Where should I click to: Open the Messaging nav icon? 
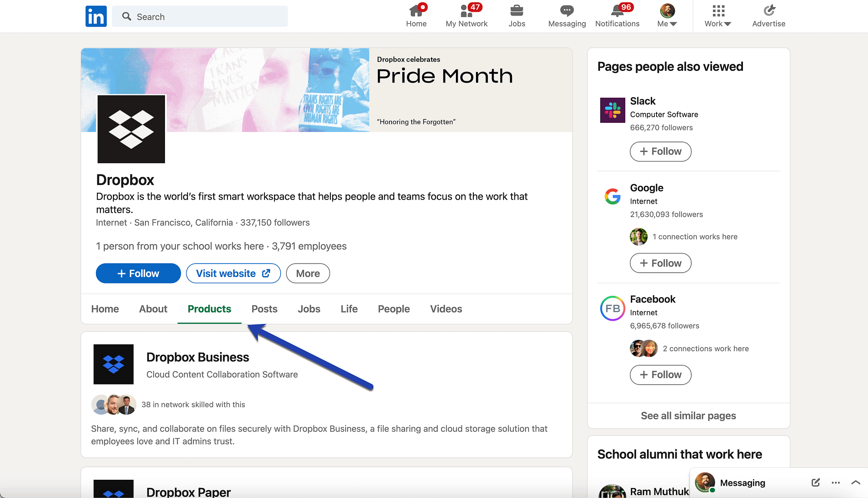567,10
